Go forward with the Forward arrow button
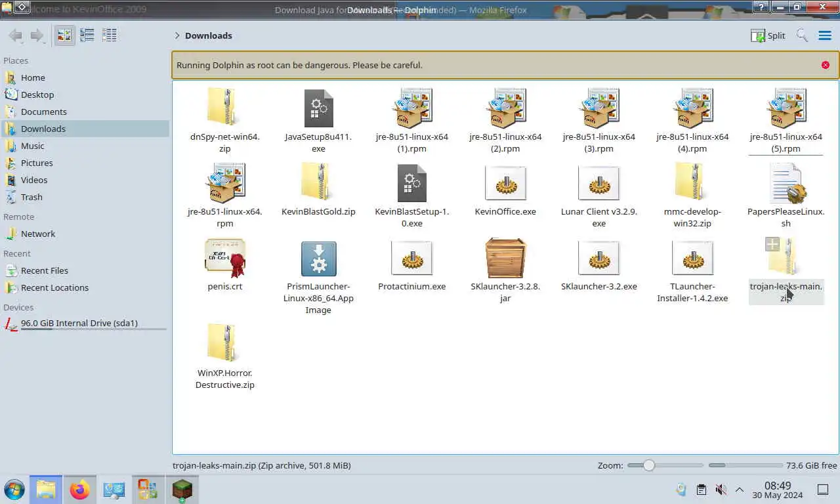840x504 pixels. click(x=37, y=35)
